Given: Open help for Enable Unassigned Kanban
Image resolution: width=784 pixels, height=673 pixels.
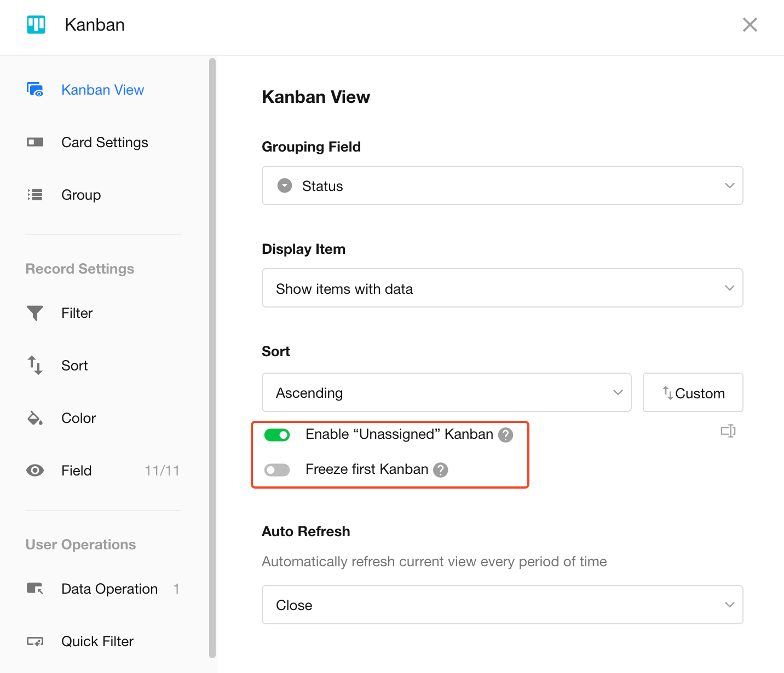Looking at the screenshot, I should 505,435.
